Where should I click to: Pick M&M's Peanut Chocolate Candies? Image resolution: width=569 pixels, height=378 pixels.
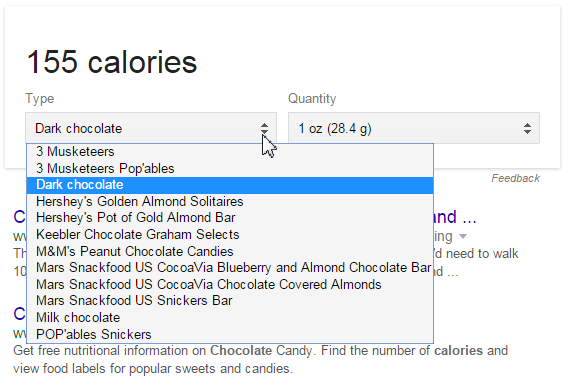[x=230, y=251]
